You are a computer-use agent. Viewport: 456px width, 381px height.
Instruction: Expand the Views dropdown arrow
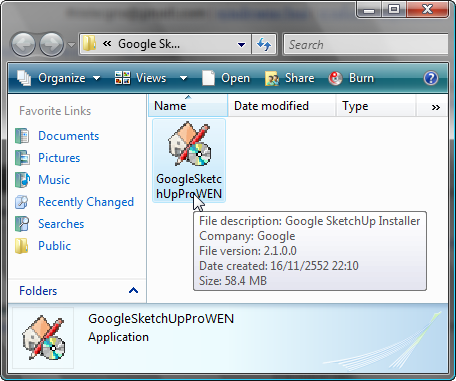[183, 79]
